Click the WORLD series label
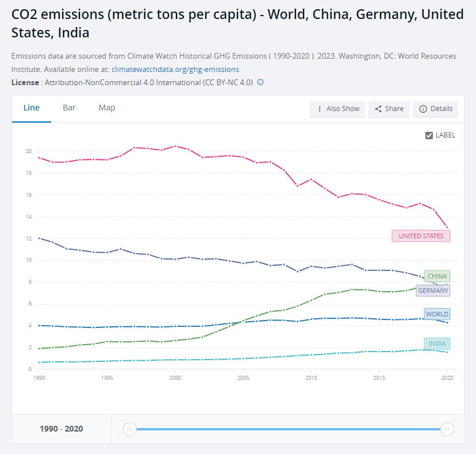The width and height of the screenshot is (476, 454). [437, 314]
